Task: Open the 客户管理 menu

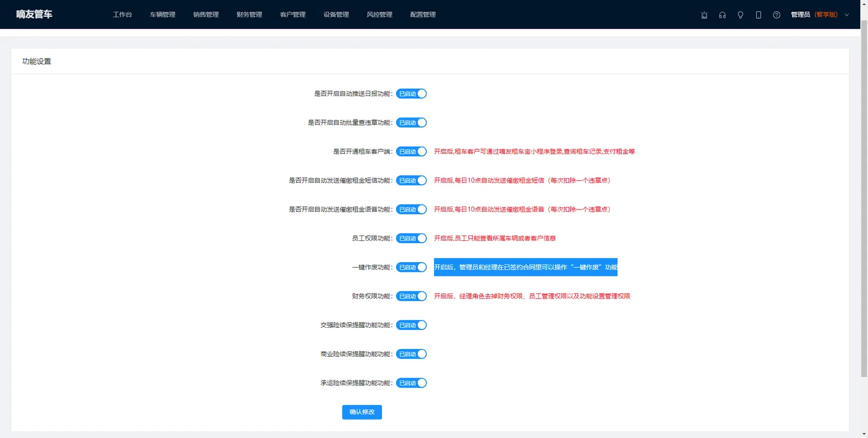Action: 292,15
